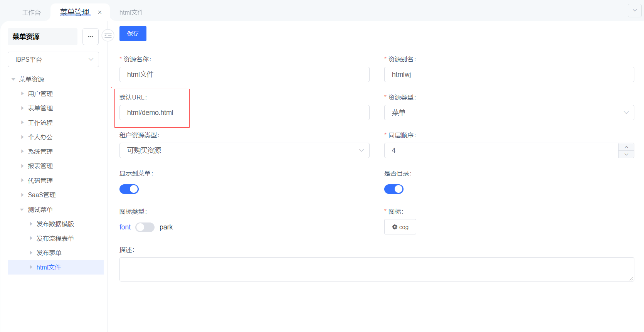The image size is (644, 332).
Task: Click the collapse sidebar icon
Action: tap(108, 35)
